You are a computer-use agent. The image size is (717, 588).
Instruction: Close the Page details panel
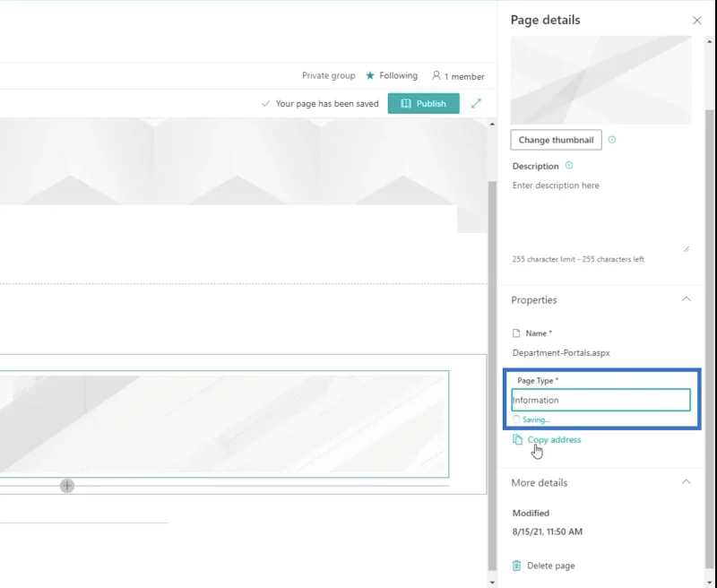point(696,21)
